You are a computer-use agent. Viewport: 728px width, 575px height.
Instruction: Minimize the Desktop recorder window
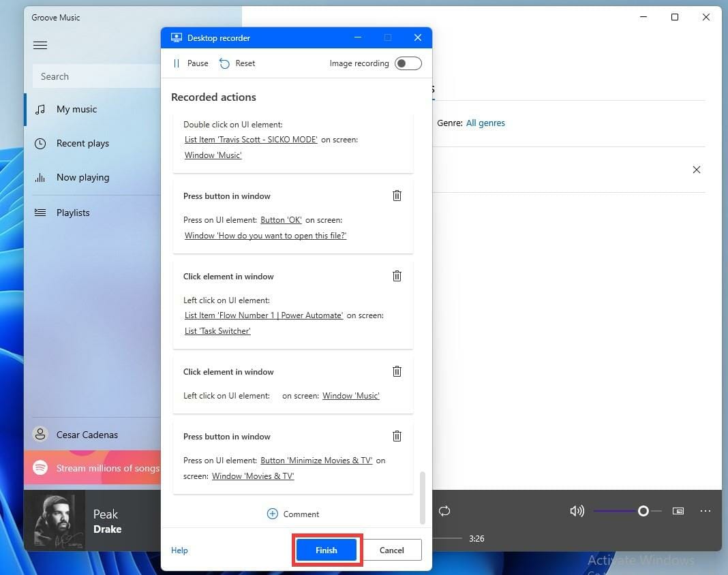pyautogui.click(x=357, y=37)
